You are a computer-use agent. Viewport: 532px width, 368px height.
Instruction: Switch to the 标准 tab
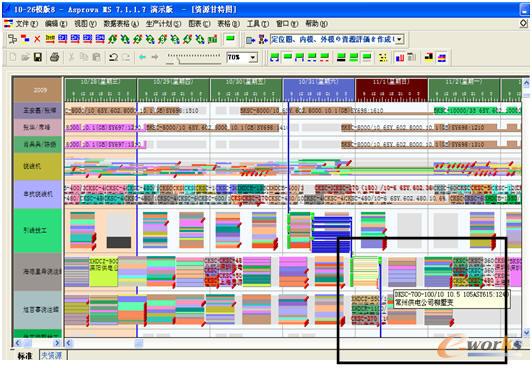coord(25,356)
